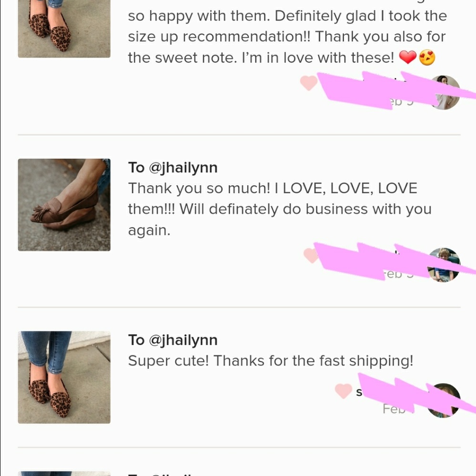Open brown tassel loafer thumbnail

tap(64, 205)
